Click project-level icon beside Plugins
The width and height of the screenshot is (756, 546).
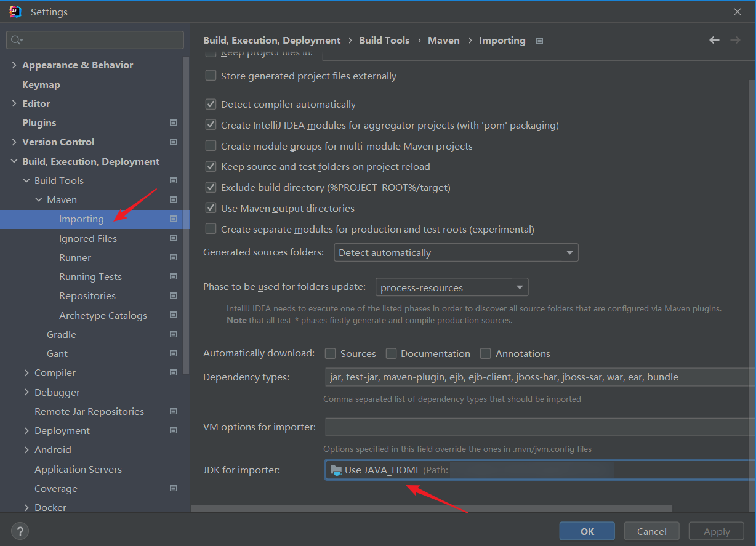tap(173, 122)
